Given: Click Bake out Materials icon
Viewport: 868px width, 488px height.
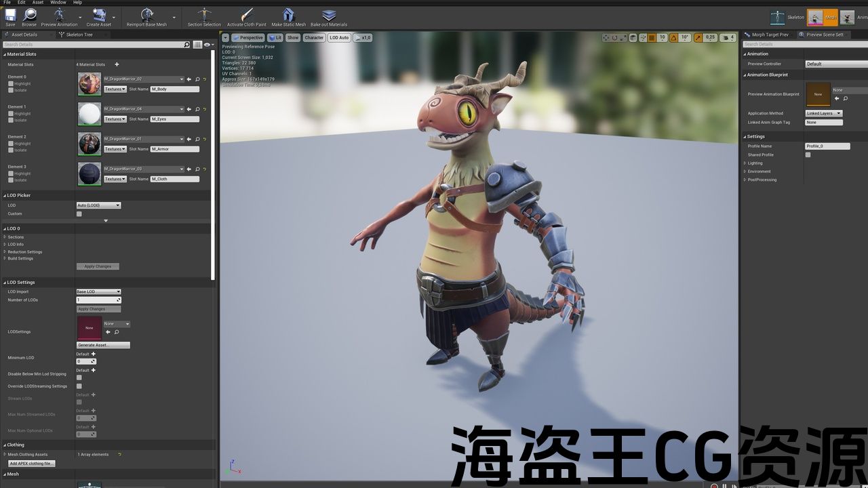Looking at the screenshot, I should click(x=329, y=15).
